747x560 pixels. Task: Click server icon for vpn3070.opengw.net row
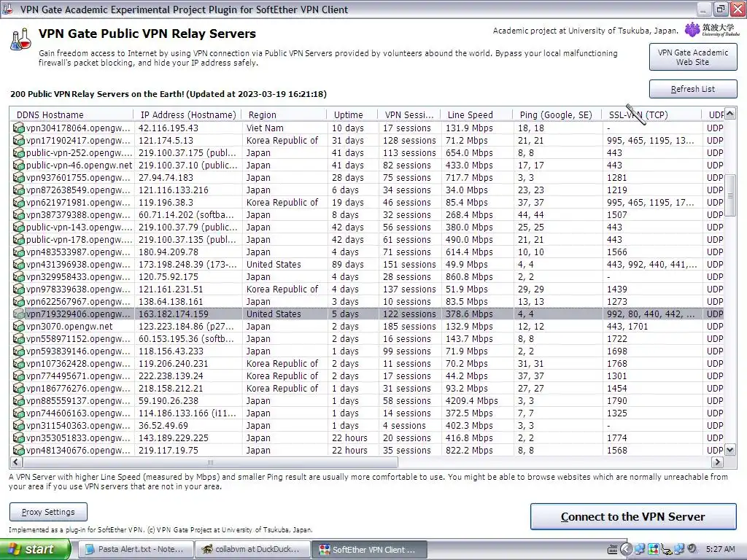(18, 326)
